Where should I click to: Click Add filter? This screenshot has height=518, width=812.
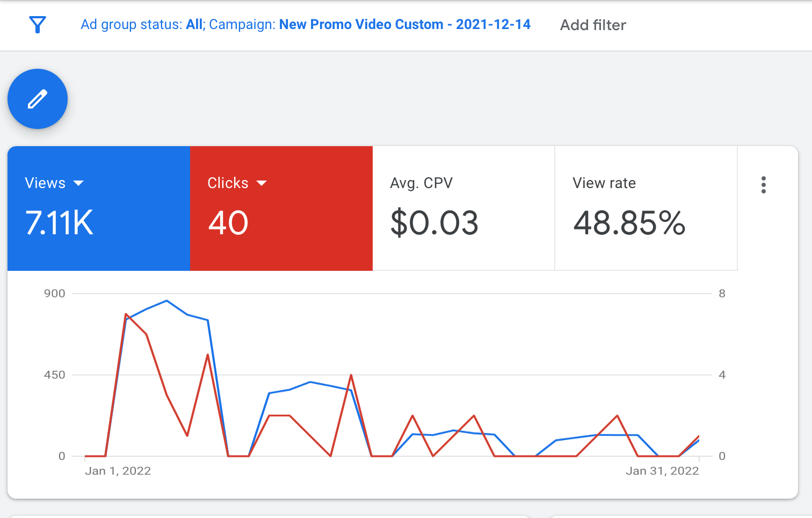(x=593, y=25)
